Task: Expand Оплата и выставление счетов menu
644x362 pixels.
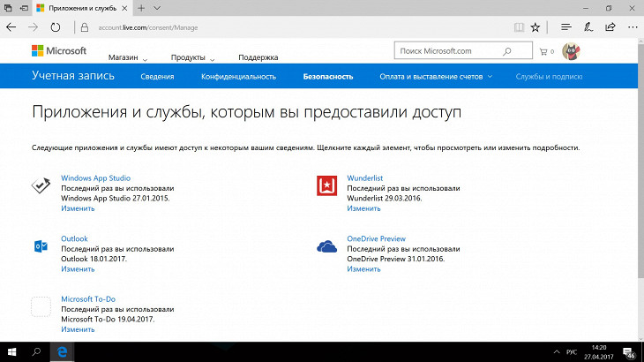Action: coord(434,76)
